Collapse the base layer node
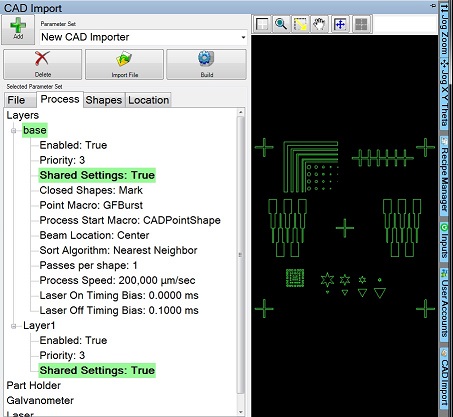 (14, 130)
